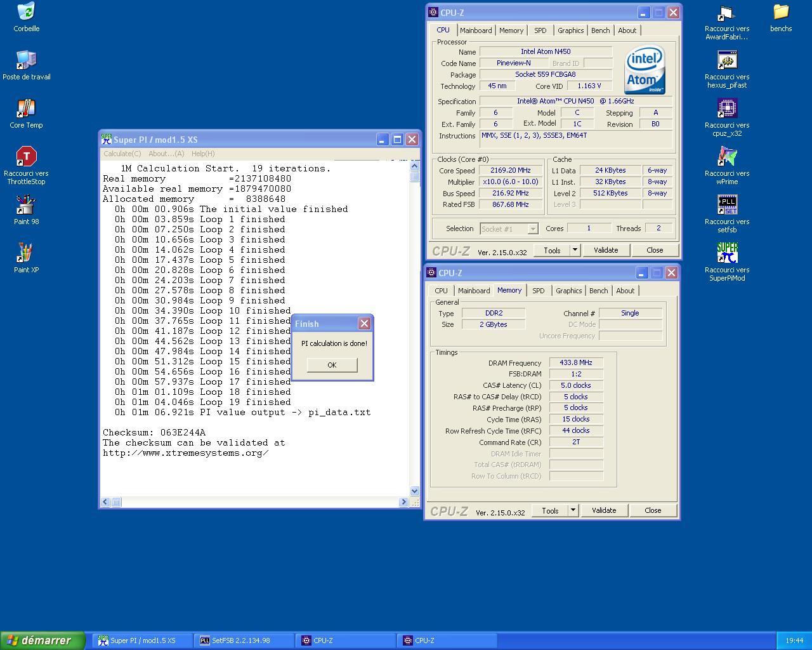Screen dimensions: 812x650
Task: Open the Paint XP desktop icon
Action: (26, 253)
